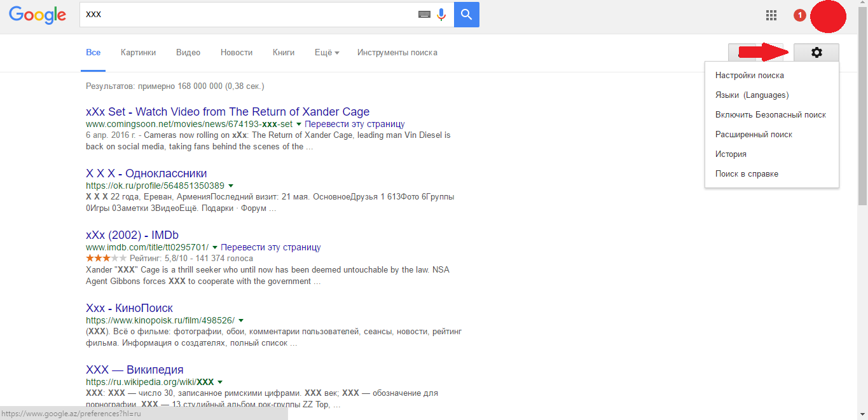
Task: Click the https://www.kinopoisk.ru/film/498526/ URL text
Action: pyautogui.click(x=160, y=320)
